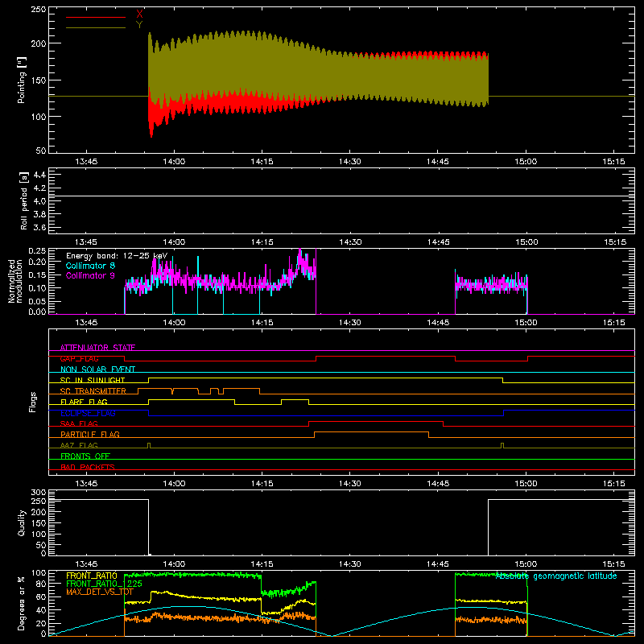Click the 15:00 label under the Quality plot
This screenshot has width=644, height=644.
tap(526, 564)
